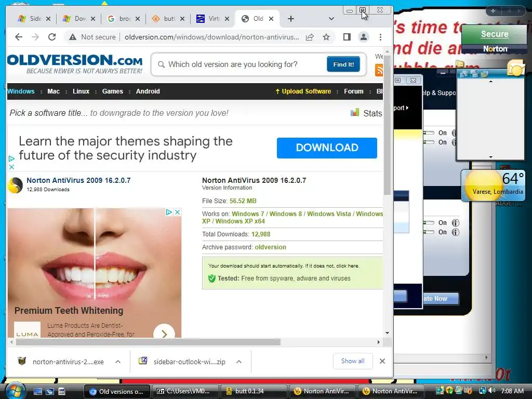Open the tab search chevron
Viewport: 532px width, 399px height.
[x=331, y=19]
